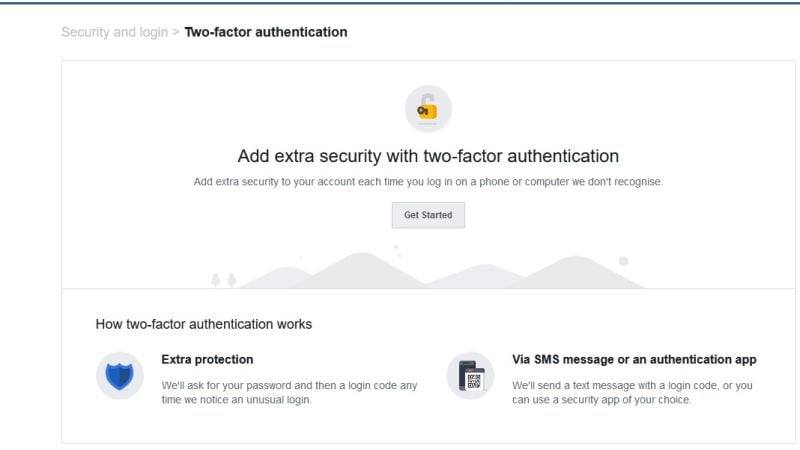Select the Two-factor authentication breadcrumb title

(266, 32)
